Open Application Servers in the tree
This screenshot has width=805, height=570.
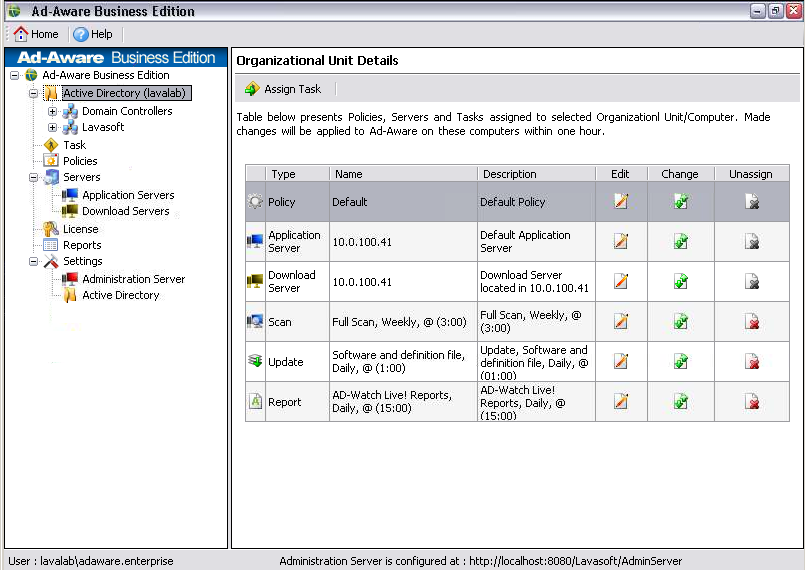[x=128, y=195]
